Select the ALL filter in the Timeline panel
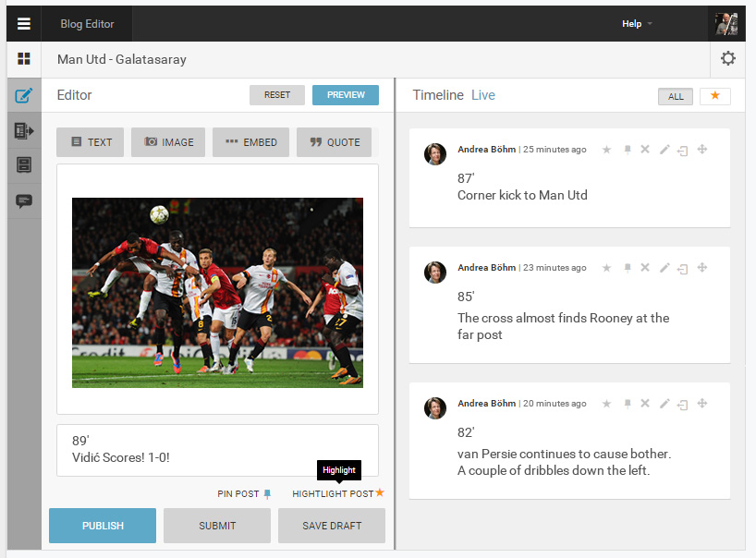The width and height of the screenshot is (756, 558). click(676, 95)
